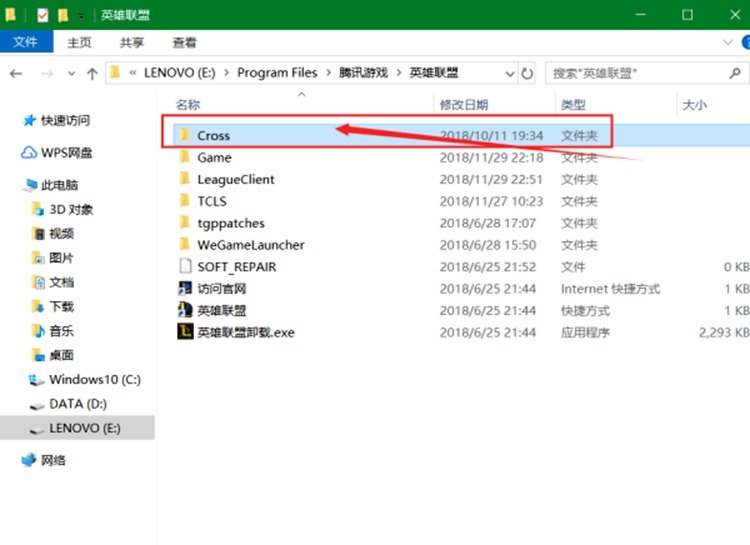Select 此电脑 in the navigation pane
Viewport: 750px width, 545px height.
tap(59, 185)
